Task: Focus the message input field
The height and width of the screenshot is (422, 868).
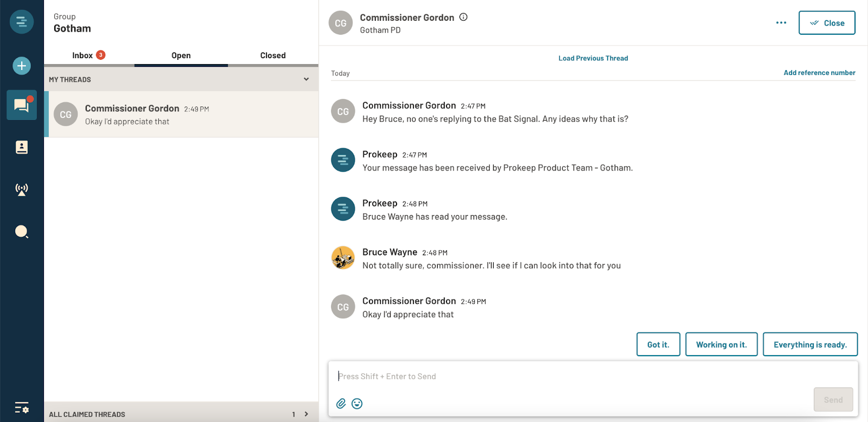Action: (593, 376)
